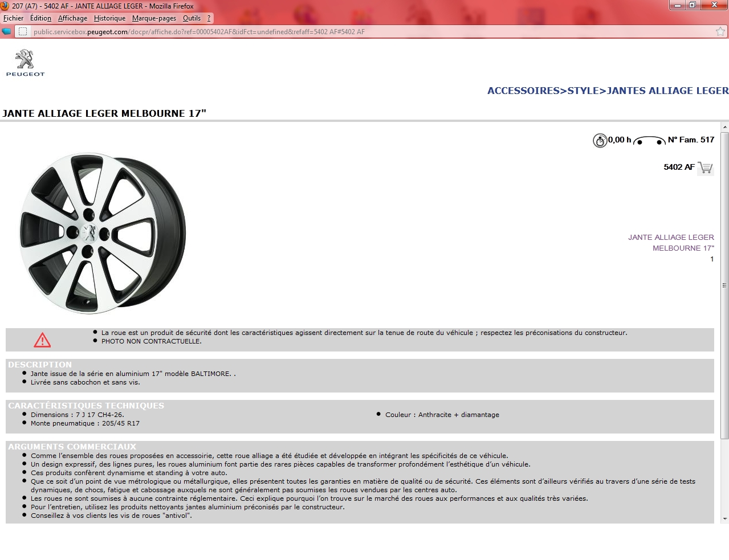The image size is (729, 560).
Task: Click 'Couleur : Anthracite + diamantage' text
Action: pyautogui.click(x=442, y=415)
